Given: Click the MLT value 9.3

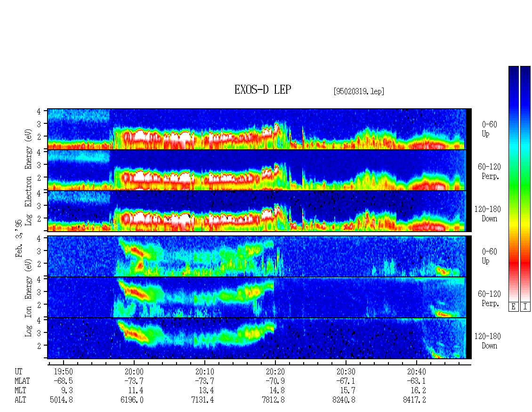Looking at the screenshot, I should click(x=67, y=391).
